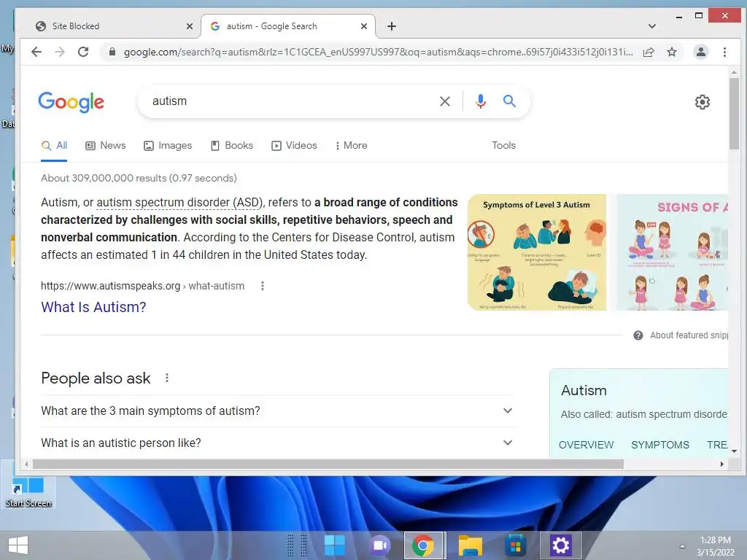Click the autismspeaks.org URL breadcrumb
The height and width of the screenshot is (560, 747).
coord(142,286)
